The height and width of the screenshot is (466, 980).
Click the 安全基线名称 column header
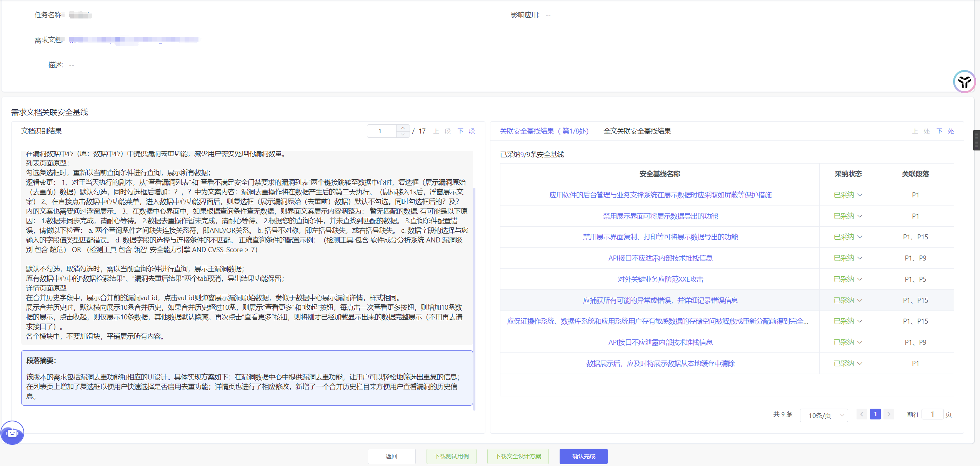(x=660, y=174)
